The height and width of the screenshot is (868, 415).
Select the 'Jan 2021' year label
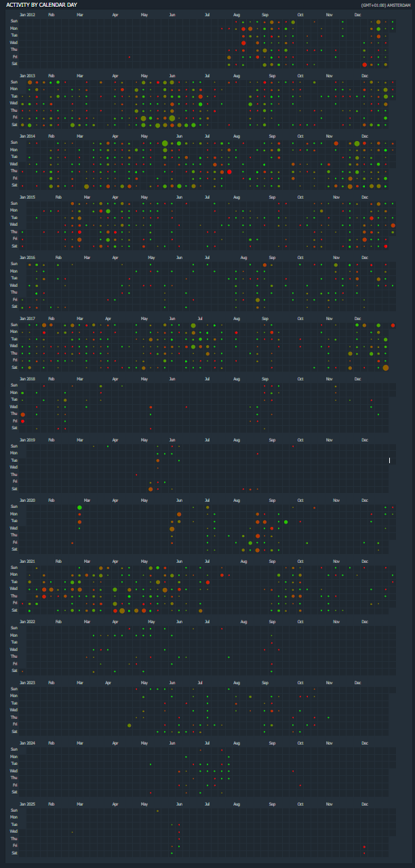(x=28, y=561)
